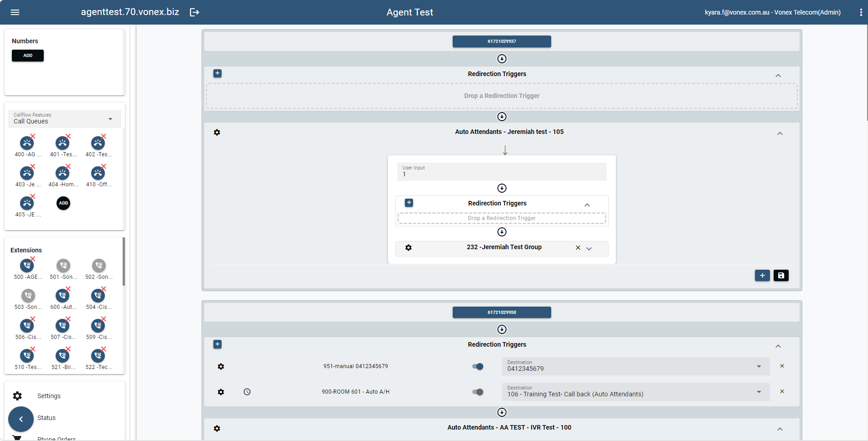Select call queue 400 icon

[x=27, y=144]
